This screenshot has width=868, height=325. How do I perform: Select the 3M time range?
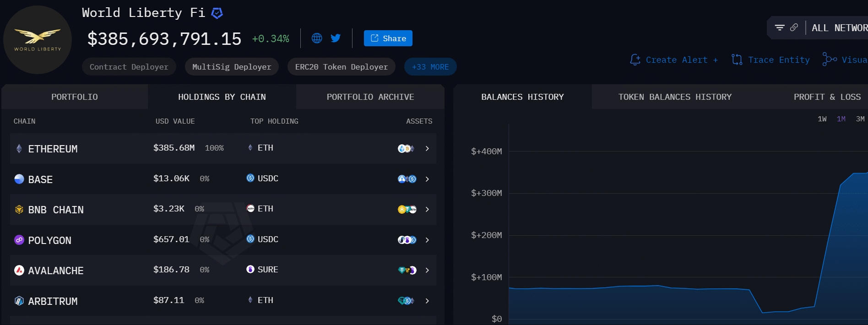pyautogui.click(x=860, y=119)
